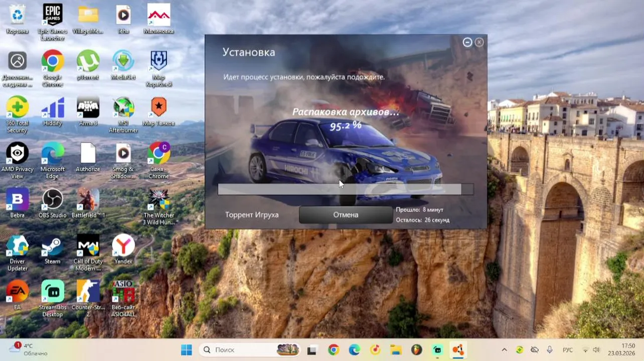The width and height of the screenshot is (644, 361).
Task: Click the installation progress bar
Action: (346, 189)
